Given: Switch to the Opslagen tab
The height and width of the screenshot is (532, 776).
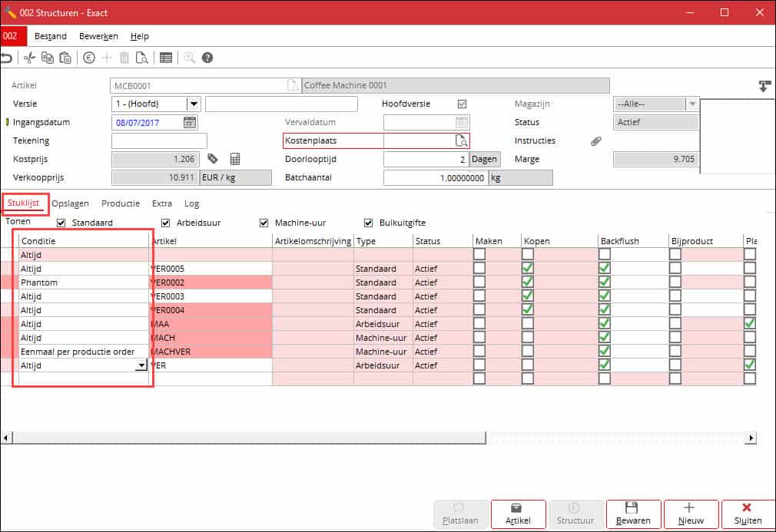Looking at the screenshot, I should point(70,203).
